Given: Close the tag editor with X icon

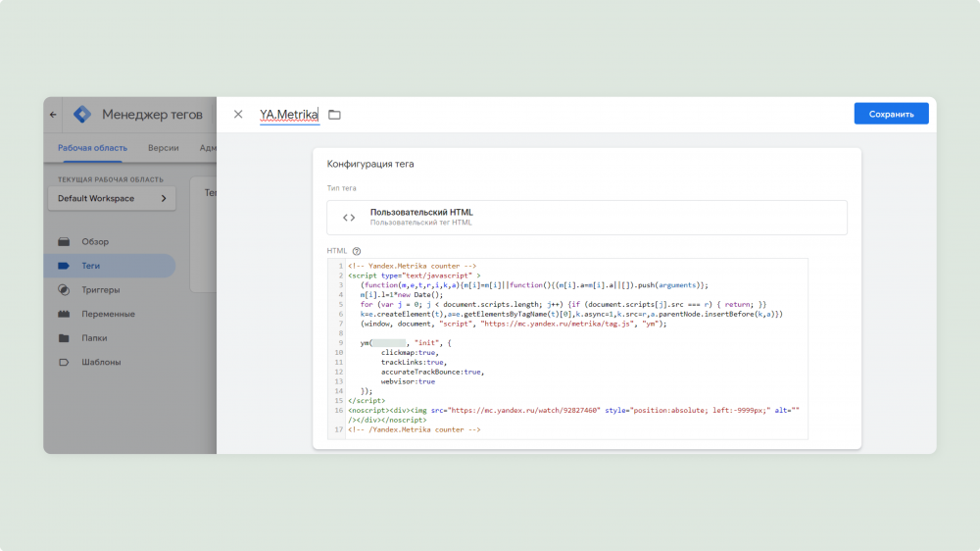Looking at the screenshot, I should pyautogui.click(x=238, y=115).
